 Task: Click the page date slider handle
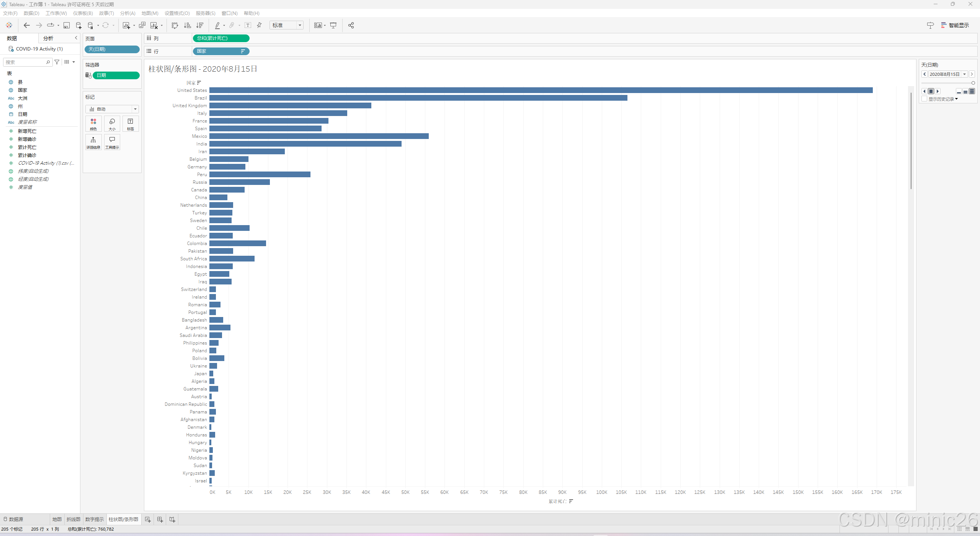(973, 83)
